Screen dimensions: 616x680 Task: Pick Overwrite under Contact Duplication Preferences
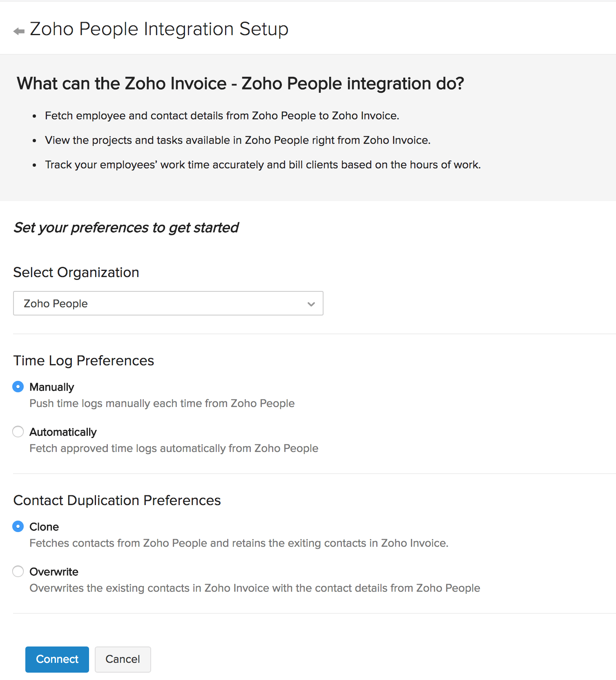click(x=18, y=571)
